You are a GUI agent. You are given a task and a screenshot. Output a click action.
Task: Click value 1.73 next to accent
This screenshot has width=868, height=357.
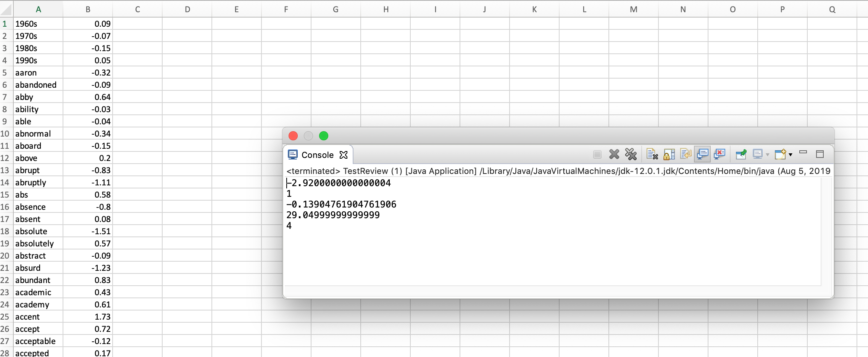coord(88,317)
